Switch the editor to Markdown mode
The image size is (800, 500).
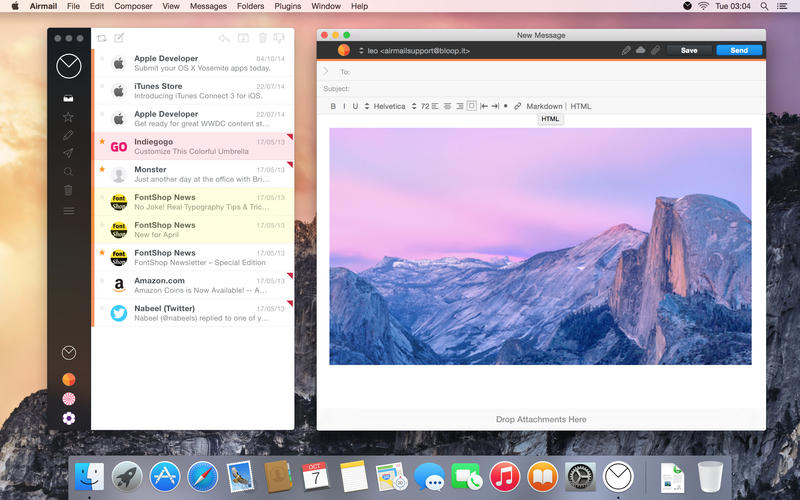544,106
